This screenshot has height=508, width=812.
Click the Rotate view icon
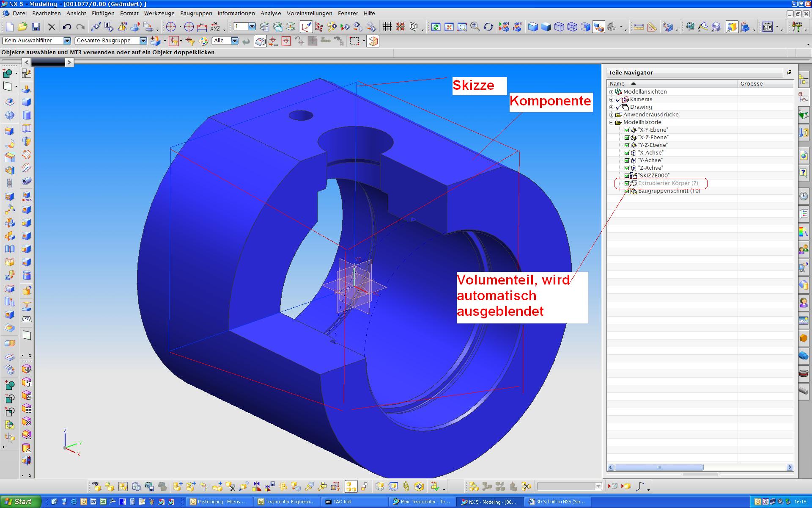click(x=488, y=27)
